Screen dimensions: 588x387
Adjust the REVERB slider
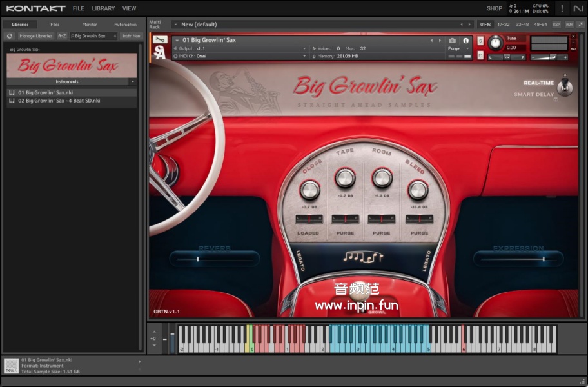click(215, 259)
